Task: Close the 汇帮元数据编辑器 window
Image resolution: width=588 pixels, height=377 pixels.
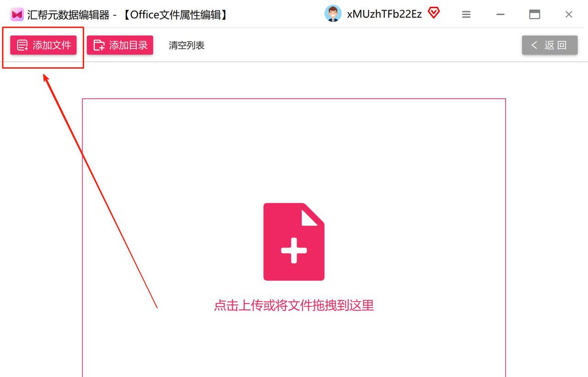Action: coord(569,15)
